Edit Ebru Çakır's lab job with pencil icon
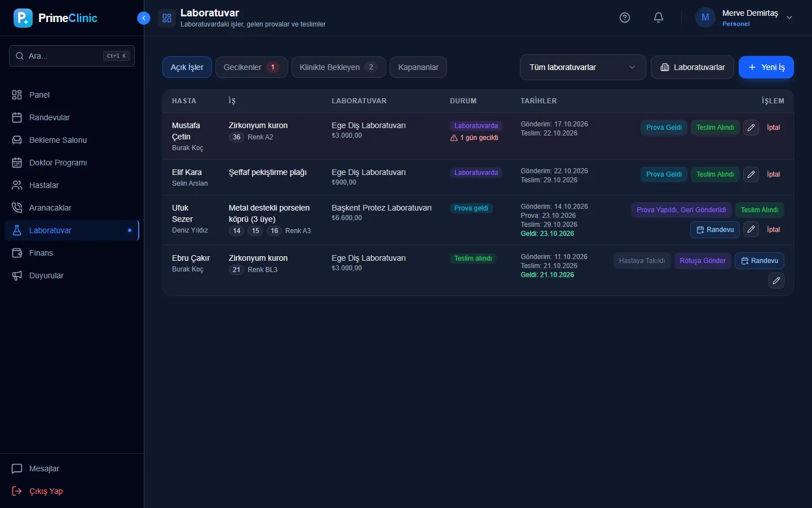812x508 pixels. 776,281
